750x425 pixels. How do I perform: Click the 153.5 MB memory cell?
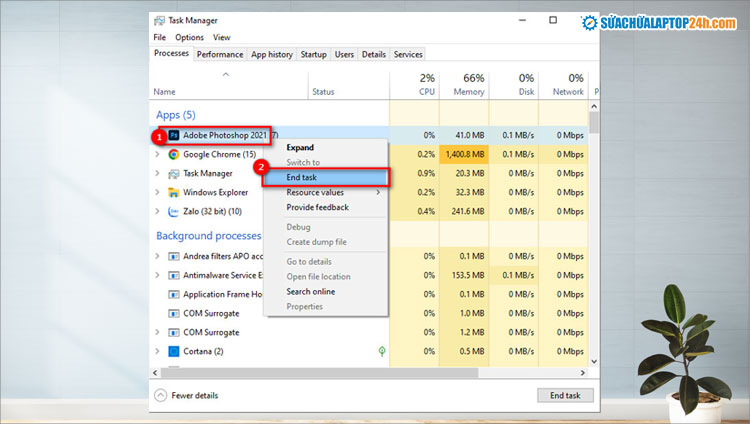pyautogui.click(x=464, y=275)
